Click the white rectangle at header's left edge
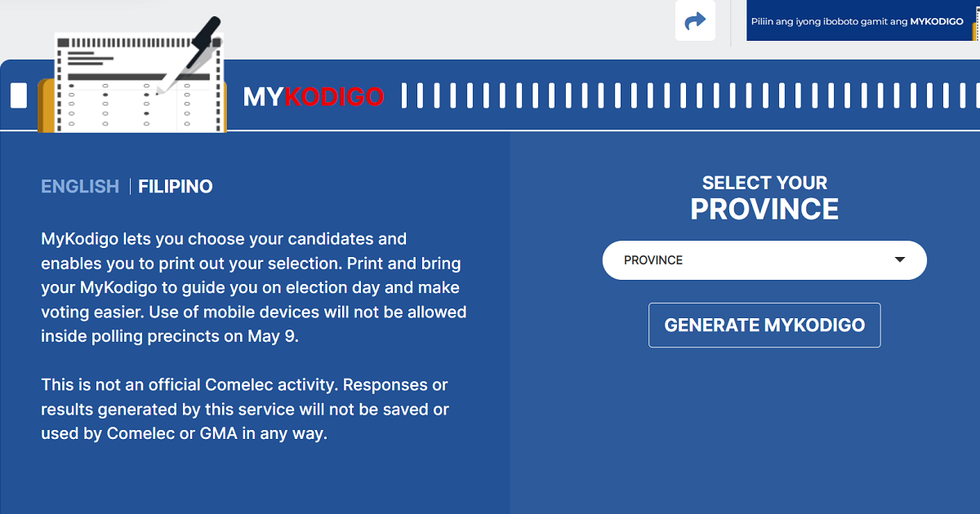This screenshot has width=980, height=514. (x=18, y=95)
